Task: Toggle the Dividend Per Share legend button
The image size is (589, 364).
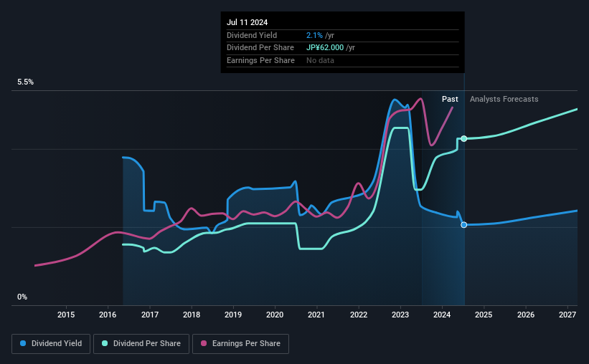Action: coord(141,343)
